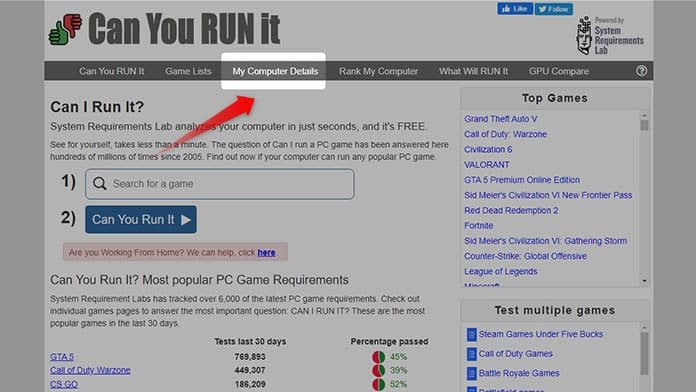Click the Top Games panel heading
The width and height of the screenshot is (696, 392).
(555, 98)
